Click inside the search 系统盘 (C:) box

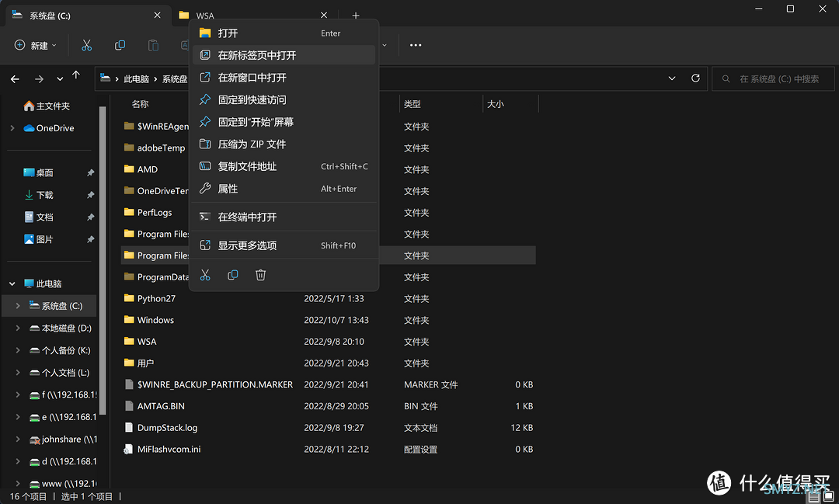(x=773, y=78)
